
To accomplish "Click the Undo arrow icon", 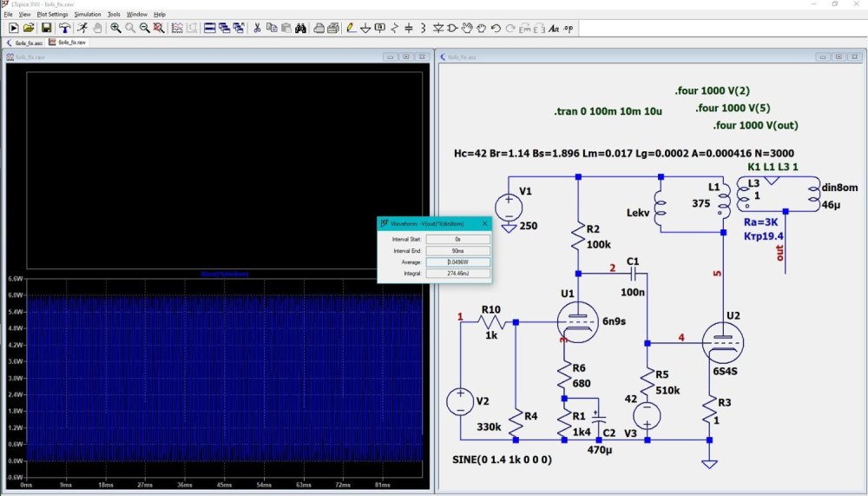I will [x=496, y=28].
